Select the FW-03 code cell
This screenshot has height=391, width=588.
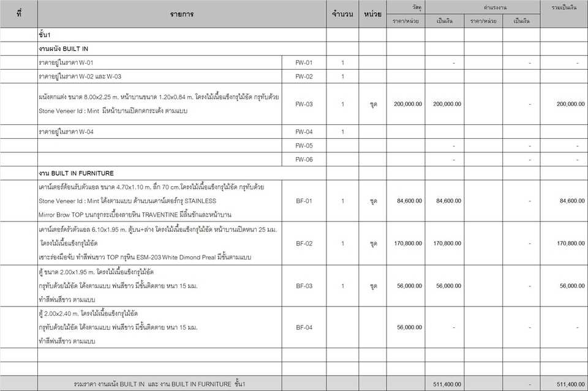(306, 103)
